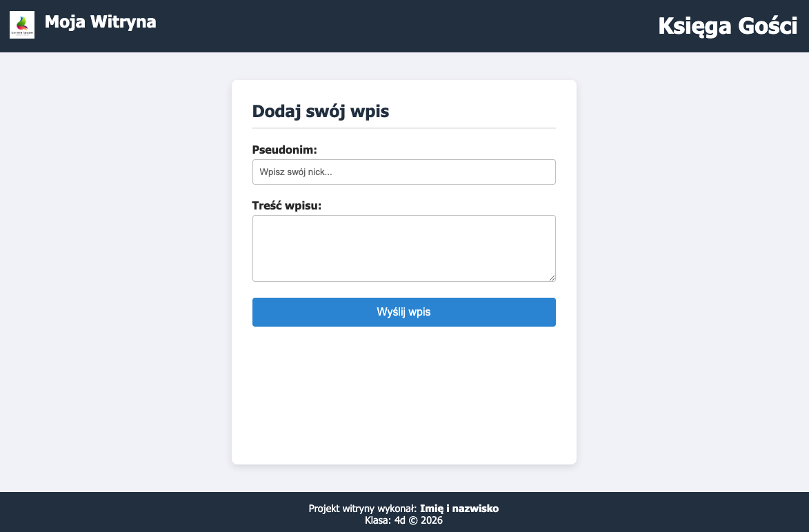Image resolution: width=809 pixels, height=532 pixels.
Task: Click the Projekt witryny wykonał footer text
Action: click(x=362, y=509)
